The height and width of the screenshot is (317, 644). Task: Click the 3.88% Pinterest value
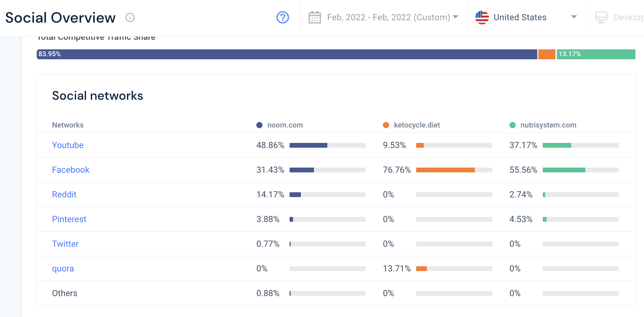268,219
